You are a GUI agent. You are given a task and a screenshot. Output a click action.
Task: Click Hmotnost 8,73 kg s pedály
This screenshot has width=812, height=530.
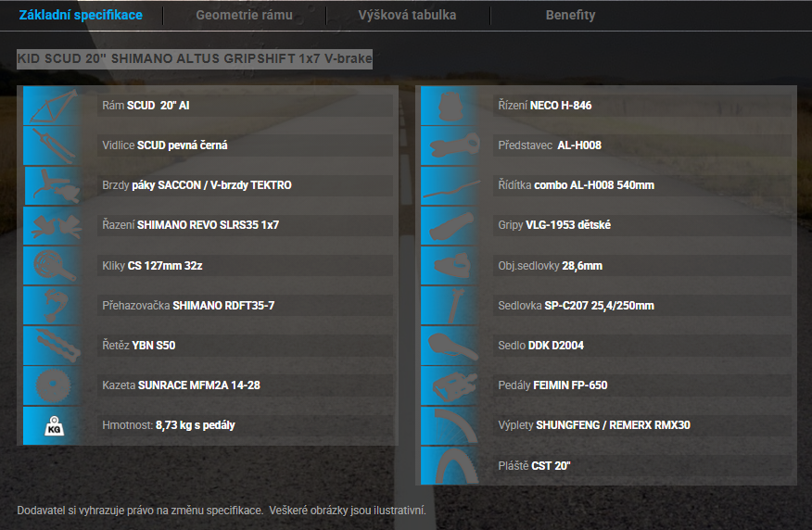click(x=169, y=425)
